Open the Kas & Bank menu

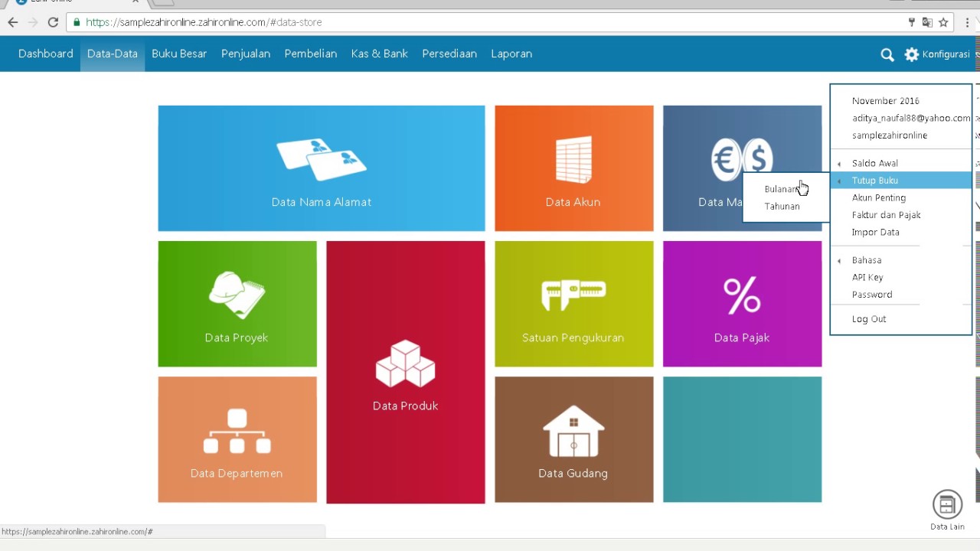[380, 54]
